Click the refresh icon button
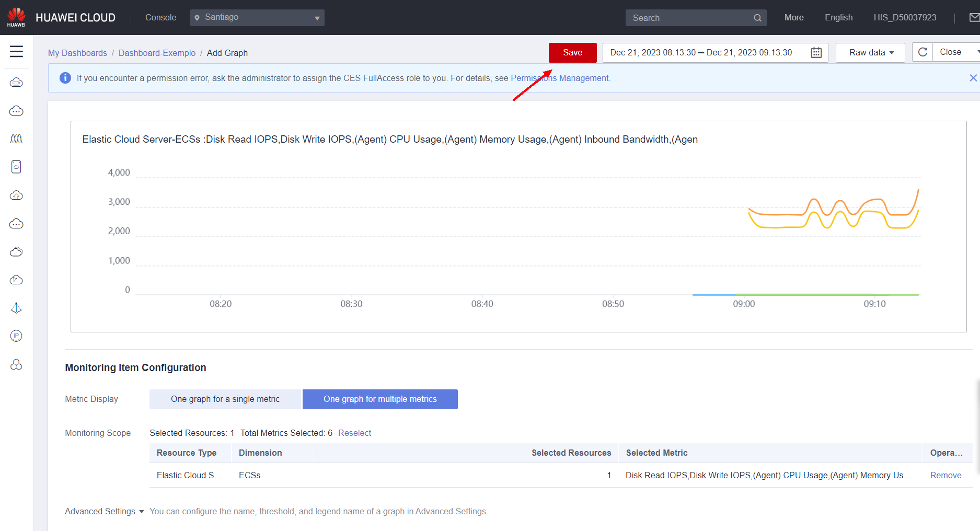 (x=923, y=52)
